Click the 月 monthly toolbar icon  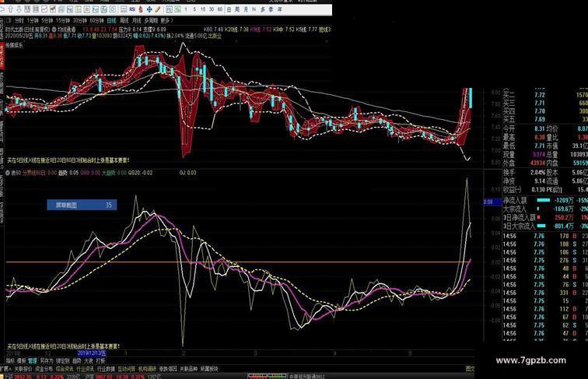246,9
